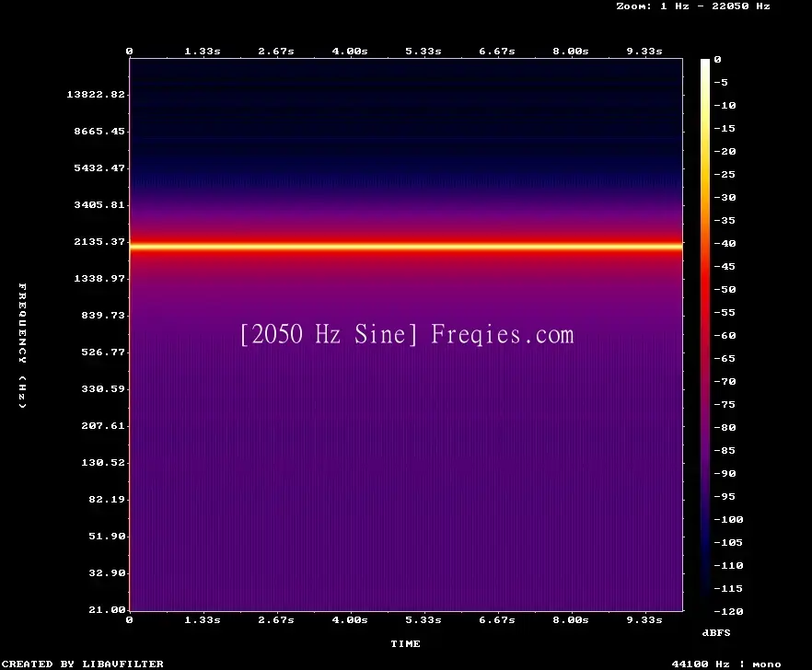The width and height of the screenshot is (812, 670).
Task: Click the '-30' dB scale value
Action: (x=725, y=197)
